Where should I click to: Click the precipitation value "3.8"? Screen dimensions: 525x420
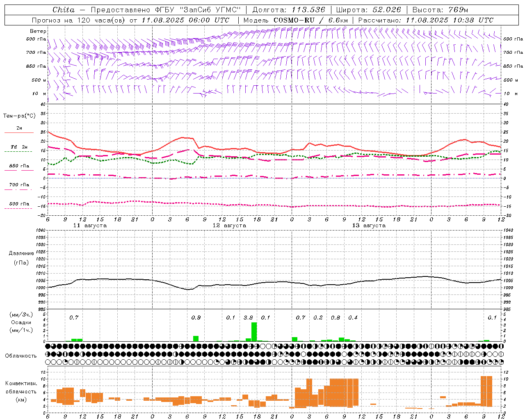point(248,317)
